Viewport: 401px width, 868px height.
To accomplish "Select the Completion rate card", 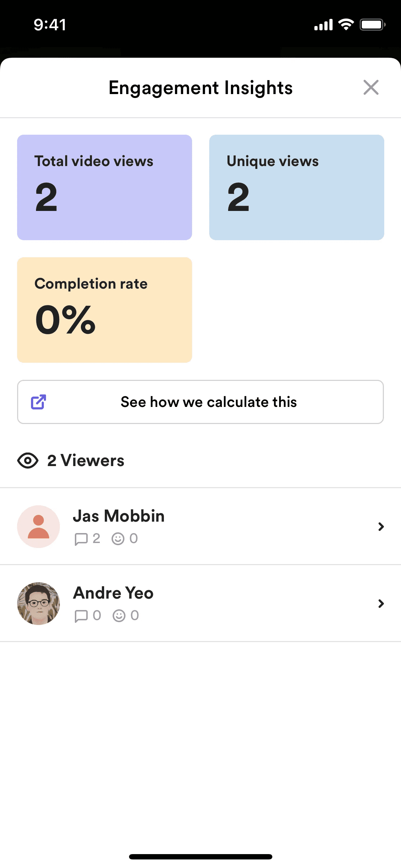I will click(104, 310).
